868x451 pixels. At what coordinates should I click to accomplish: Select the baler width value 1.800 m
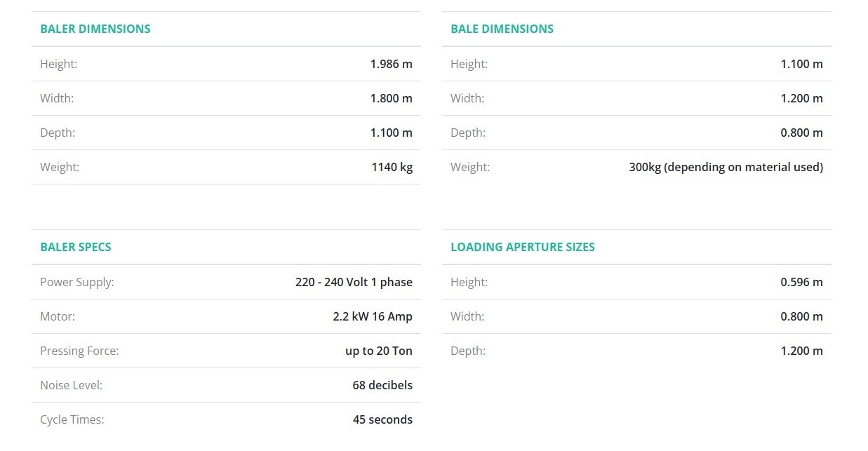pos(391,98)
